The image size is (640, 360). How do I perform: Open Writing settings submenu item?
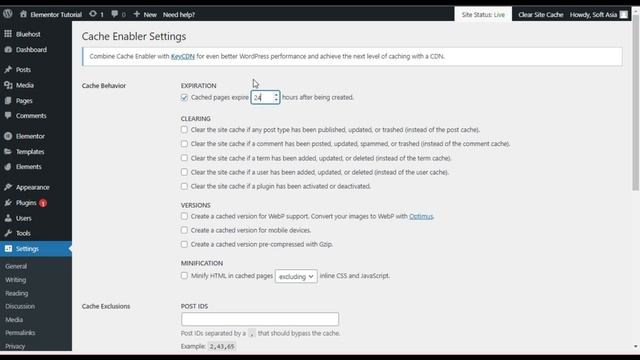tap(16, 280)
